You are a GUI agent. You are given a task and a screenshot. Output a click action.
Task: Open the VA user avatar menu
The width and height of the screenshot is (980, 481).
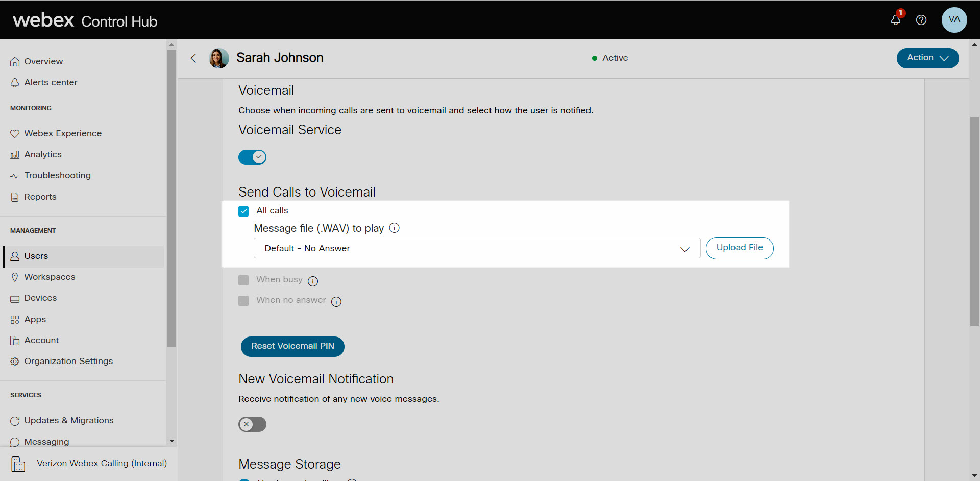(x=954, y=20)
